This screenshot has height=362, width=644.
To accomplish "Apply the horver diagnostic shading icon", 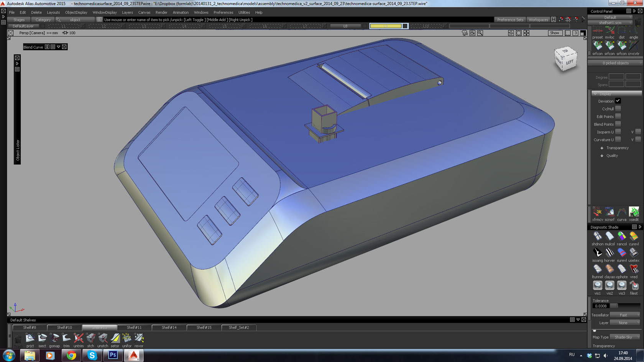I will (x=609, y=253).
